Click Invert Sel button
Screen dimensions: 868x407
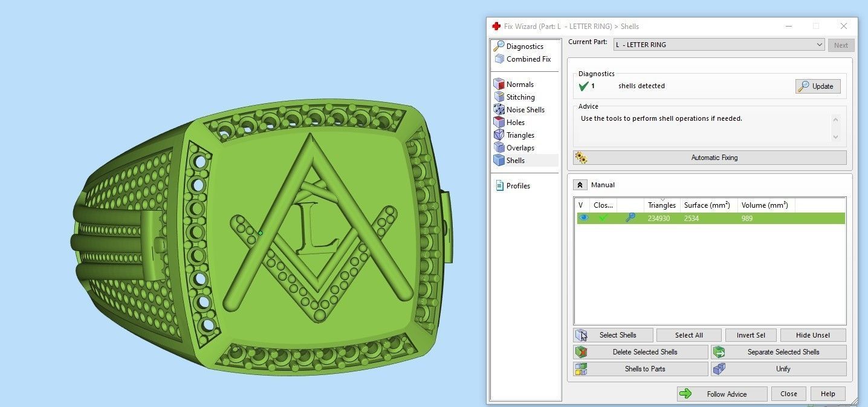tap(751, 335)
